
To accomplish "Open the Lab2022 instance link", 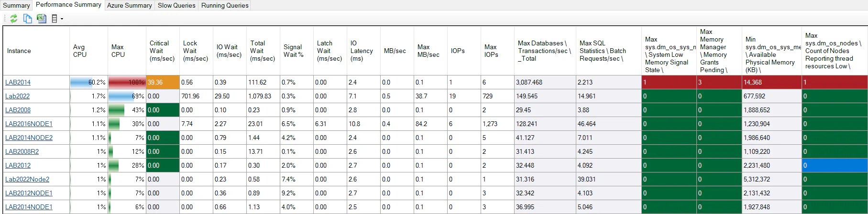I will pos(17,96).
